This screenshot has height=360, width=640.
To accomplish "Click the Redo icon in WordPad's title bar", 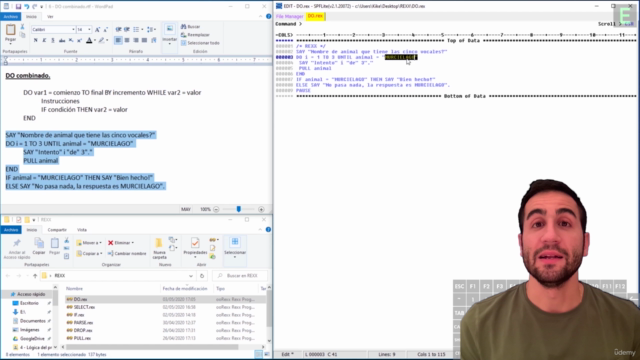I will click(35, 7).
